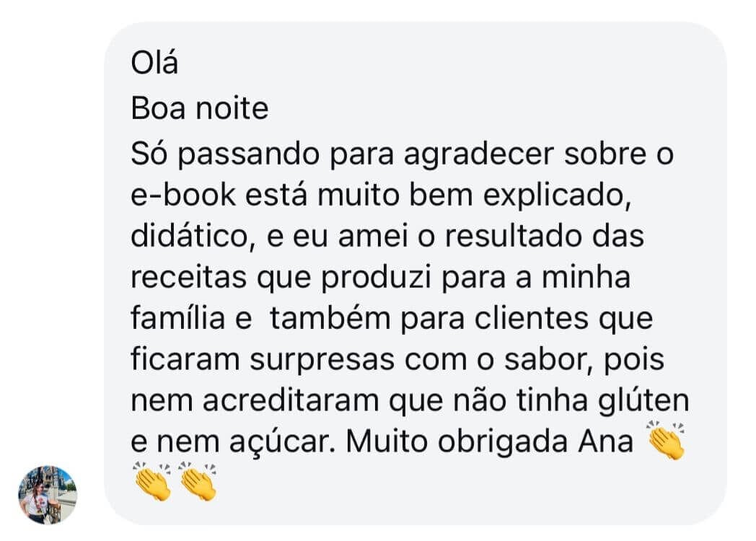756x541 pixels.
Task: Click the word 'e-book' in the message
Action: click(183, 195)
